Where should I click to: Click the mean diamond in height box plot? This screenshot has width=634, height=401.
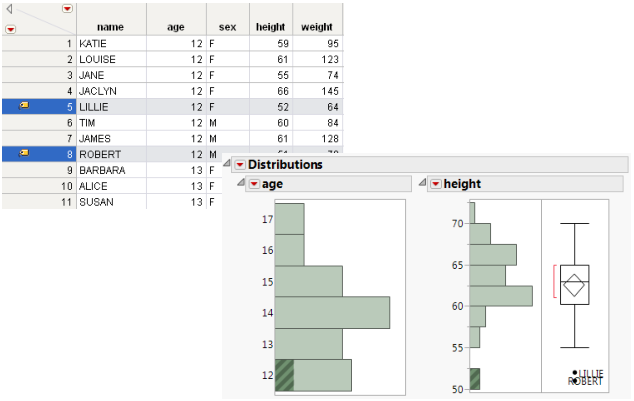pos(575,285)
